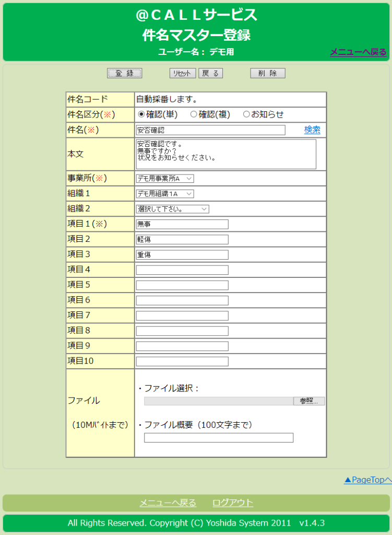Click the 検索 link beside 件名
The width and height of the screenshot is (392, 535).
pyautogui.click(x=312, y=130)
